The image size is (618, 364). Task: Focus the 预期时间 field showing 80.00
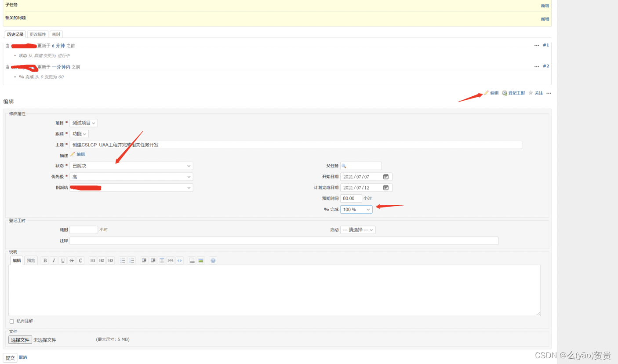coord(351,198)
